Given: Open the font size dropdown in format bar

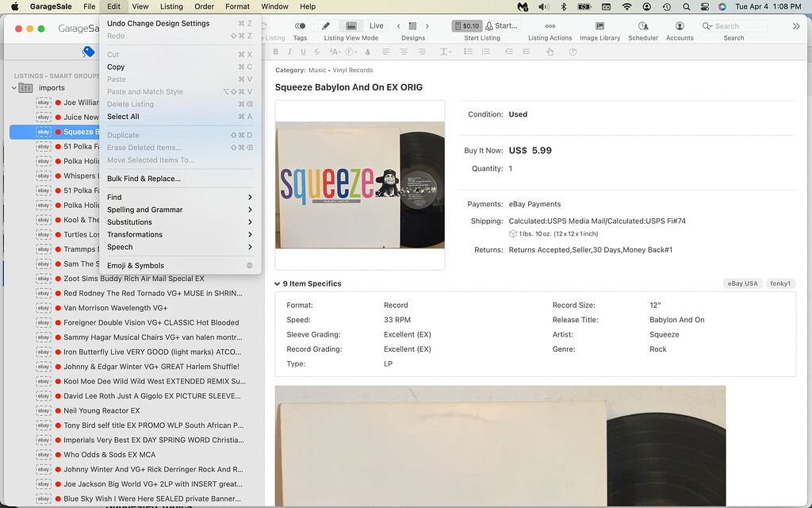Looking at the screenshot, I should (x=335, y=52).
